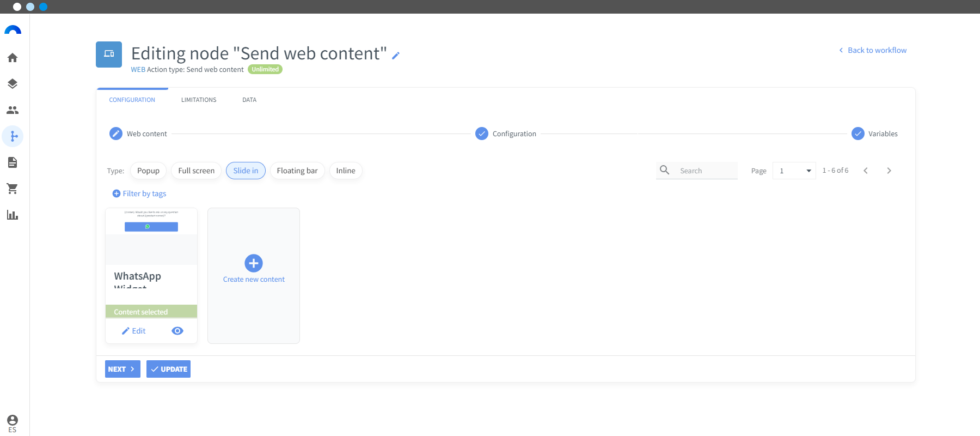
Task: Open the home icon in sidebar
Action: click(x=13, y=58)
